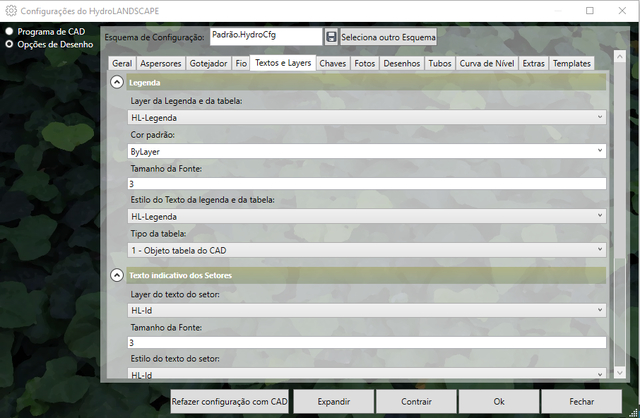Open the Layer da Legenda dropdown

tap(367, 118)
